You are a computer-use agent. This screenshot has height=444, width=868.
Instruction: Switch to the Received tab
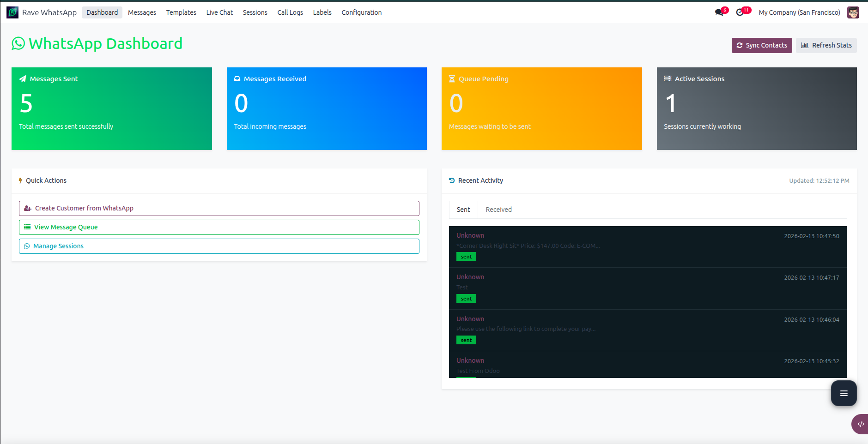498,210
